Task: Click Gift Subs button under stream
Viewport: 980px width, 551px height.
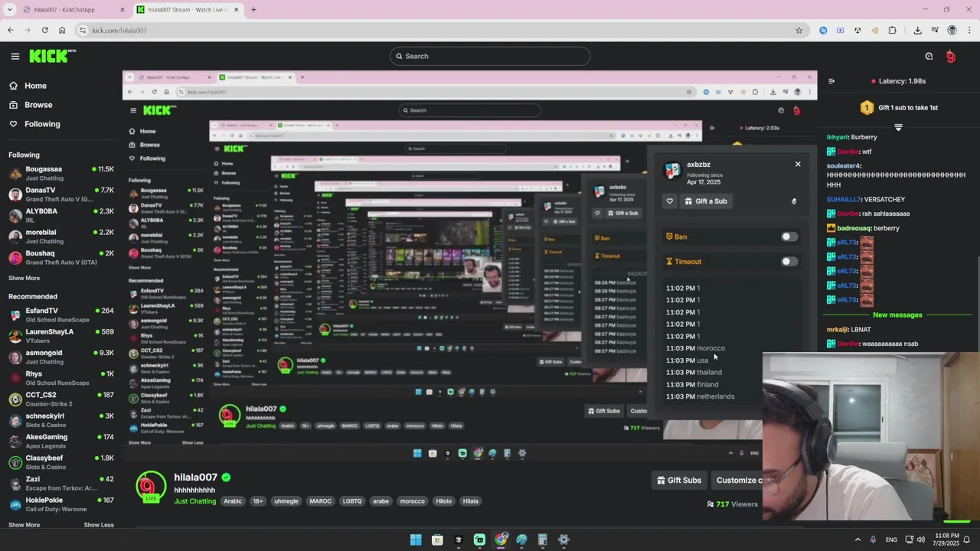Action: coord(678,481)
